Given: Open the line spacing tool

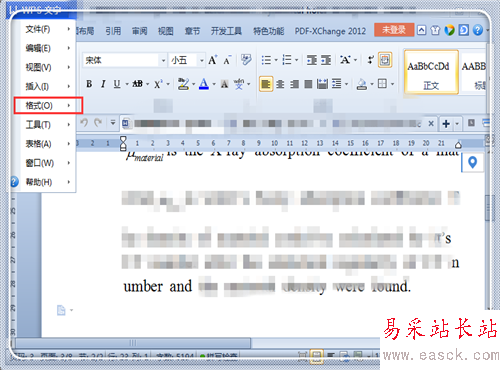Looking at the screenshot, I should (337, 84).
